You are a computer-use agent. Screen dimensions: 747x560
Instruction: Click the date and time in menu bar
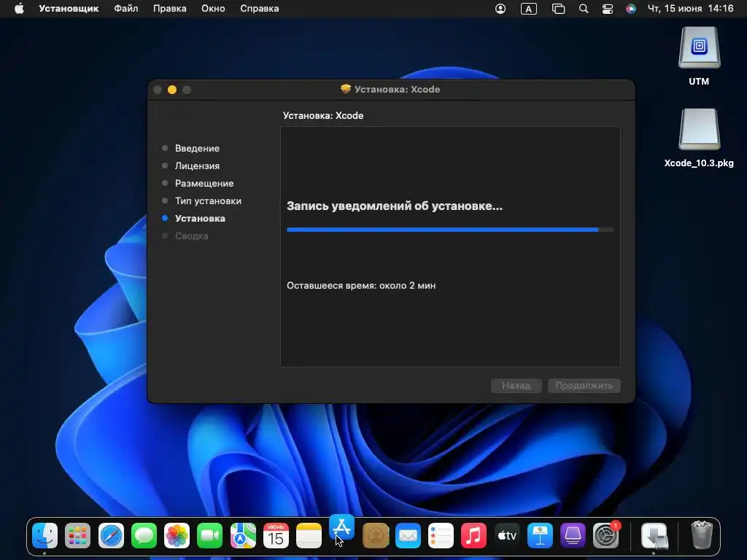[690, 9]
